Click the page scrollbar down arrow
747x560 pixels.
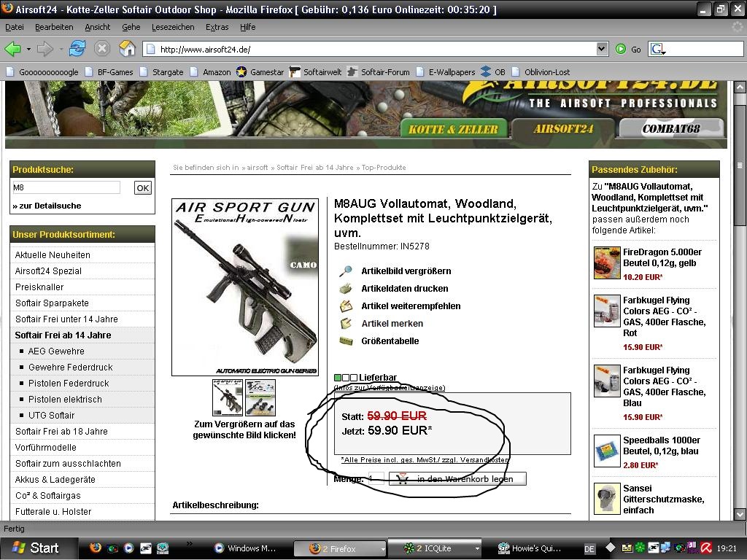coord(740,514)
